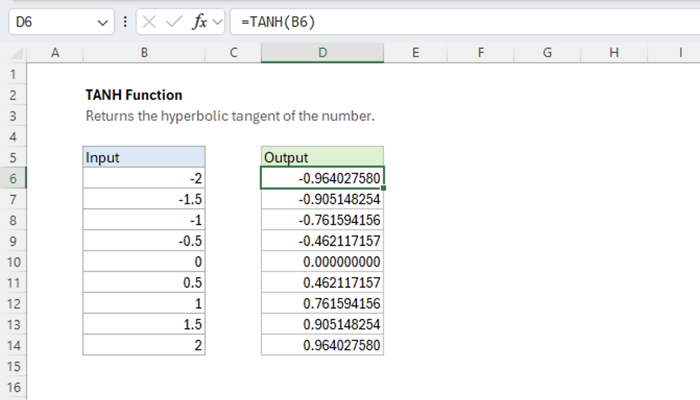Select row 10 header

[13, 262]
